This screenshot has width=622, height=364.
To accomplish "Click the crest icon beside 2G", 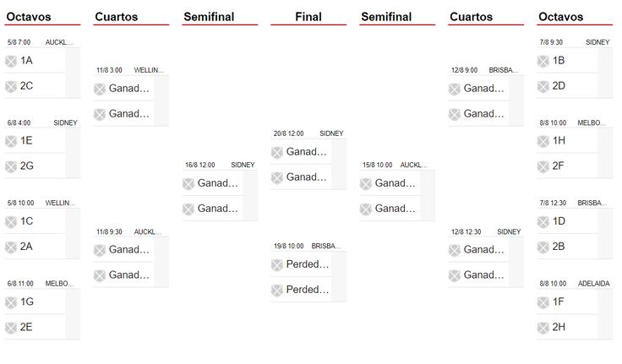I will tap(11, 166).
